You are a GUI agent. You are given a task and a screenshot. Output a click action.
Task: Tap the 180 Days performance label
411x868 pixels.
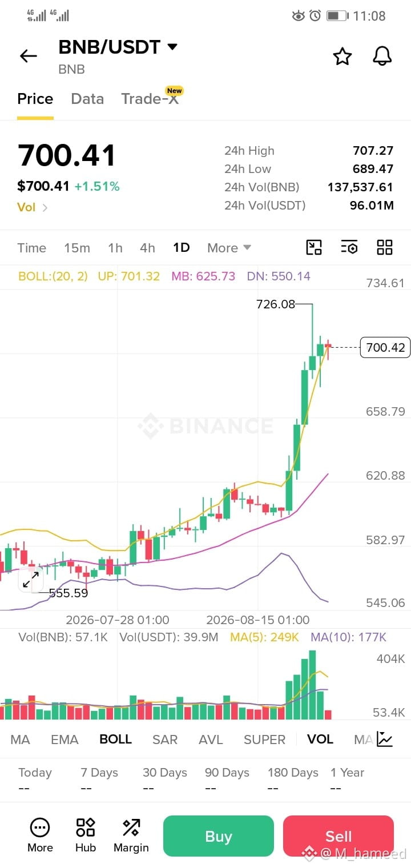[x=293, y=773]
